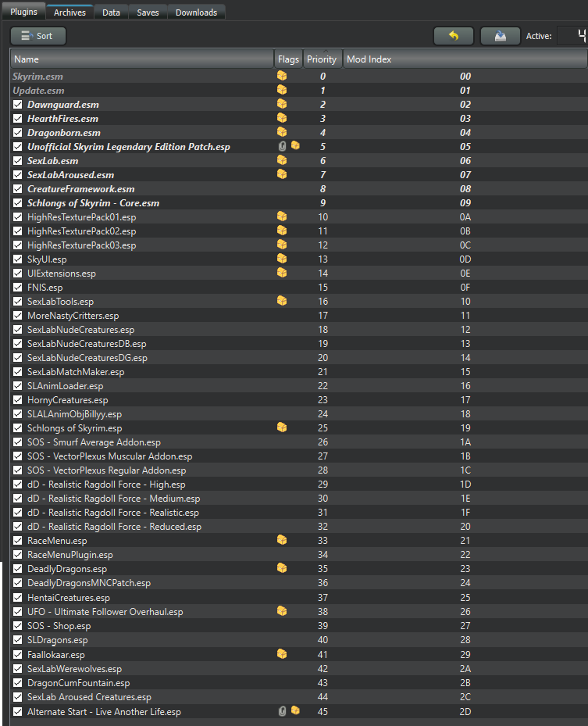Select the SexLabMatchMaker.esp plugin name
588x726 pixels.
click(76, 372)
